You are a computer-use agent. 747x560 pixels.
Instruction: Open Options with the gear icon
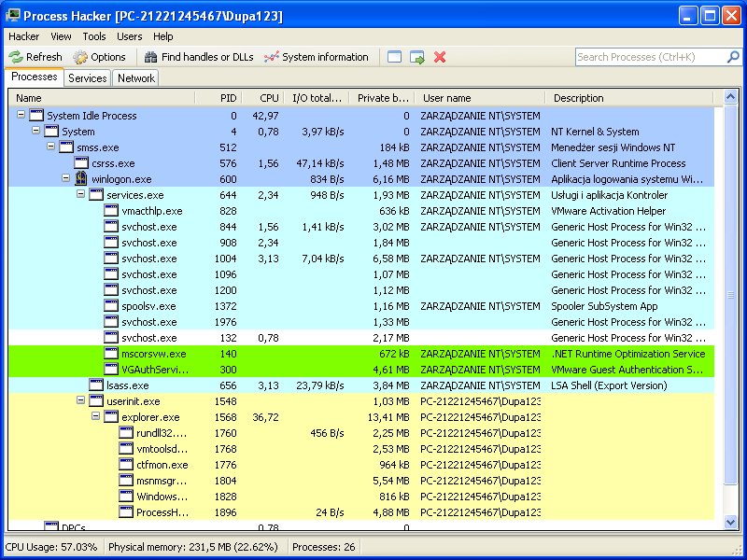tap(81, 57)
